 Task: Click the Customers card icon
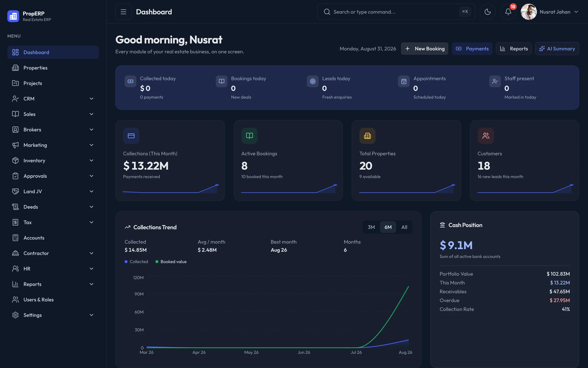pyautogui.click(x=486, y=136)
